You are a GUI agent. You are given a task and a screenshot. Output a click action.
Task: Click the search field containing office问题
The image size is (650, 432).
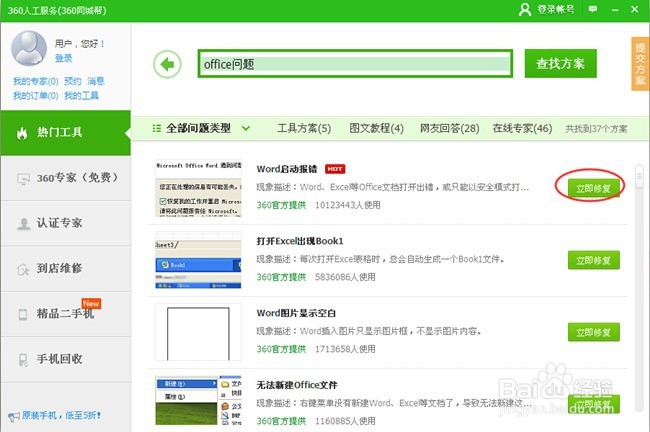point(355,64)
